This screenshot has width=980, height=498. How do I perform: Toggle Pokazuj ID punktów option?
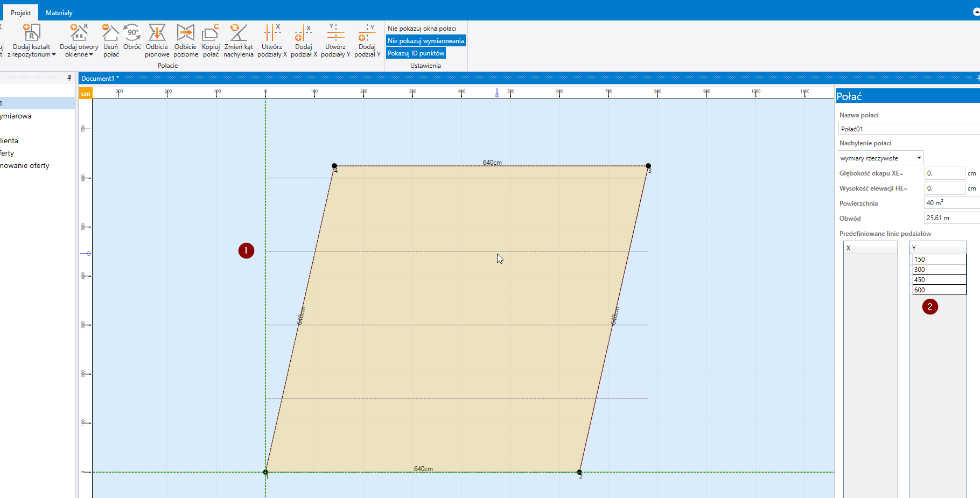416,53
